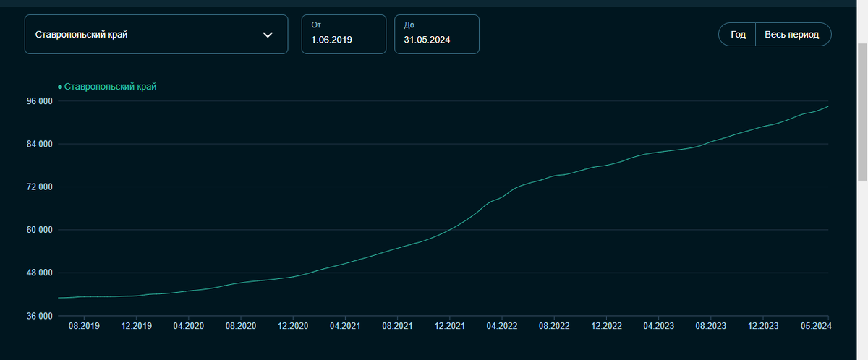Viewport: 868px width, 360px height.
Task: Edit the 'До' end date field
Action: pyautogui.click(x=437, y=34)
